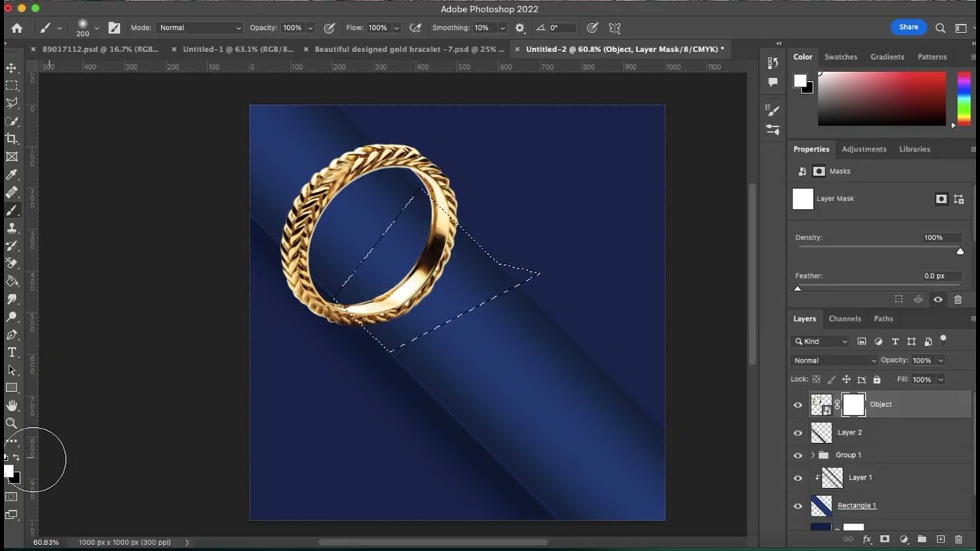Hide Layer 2 visibility
Screen dimensions: 980x551
pos(798,432)
